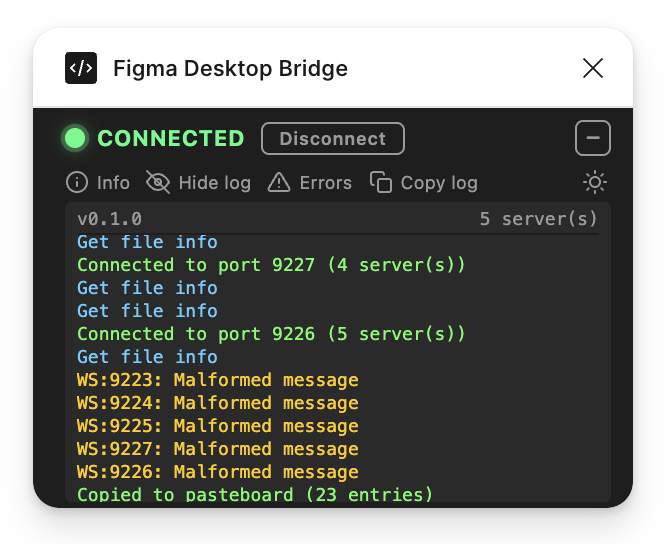
Task: Click the Figma Desktop Bridge code icon
Action: coord(81,68)
